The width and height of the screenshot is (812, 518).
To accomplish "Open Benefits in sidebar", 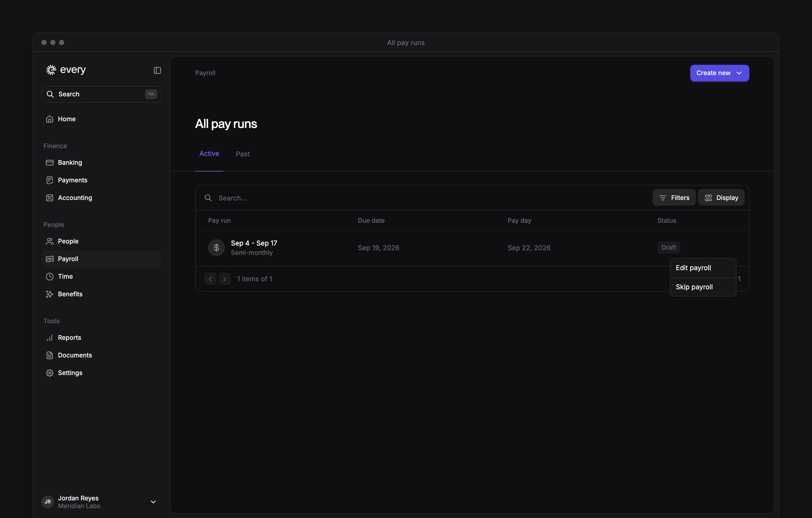I will pos(101,294).
